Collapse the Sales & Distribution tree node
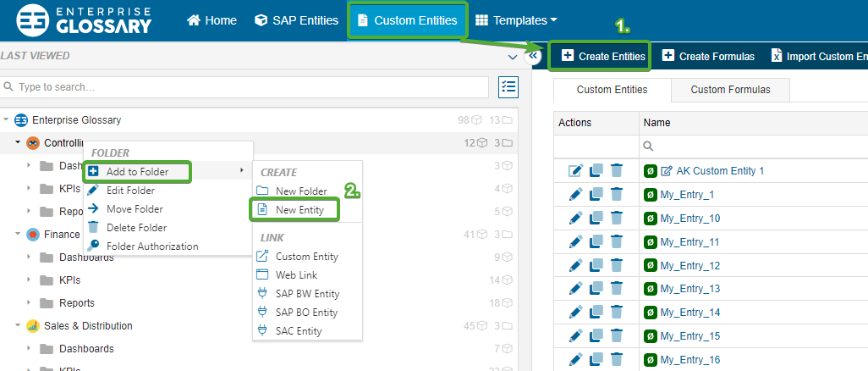Viewport: 868px width, 371px height. [18, 326]
